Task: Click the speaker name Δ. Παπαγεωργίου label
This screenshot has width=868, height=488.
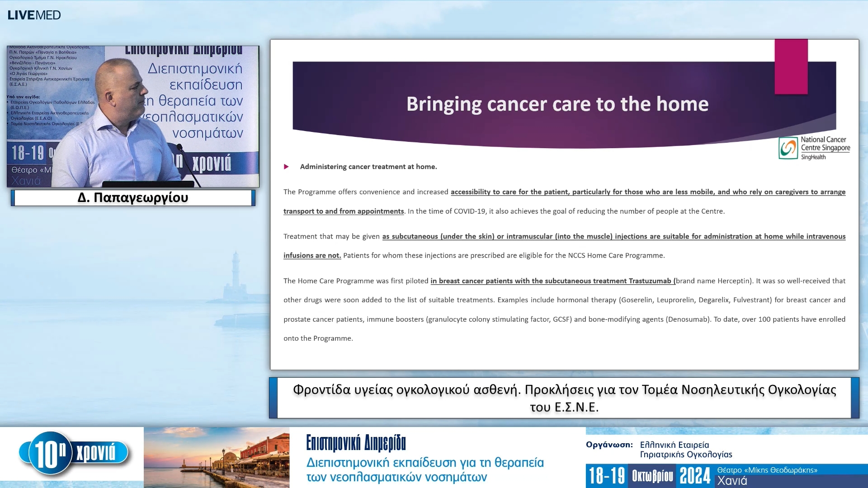Action: [x=133, y=198]
